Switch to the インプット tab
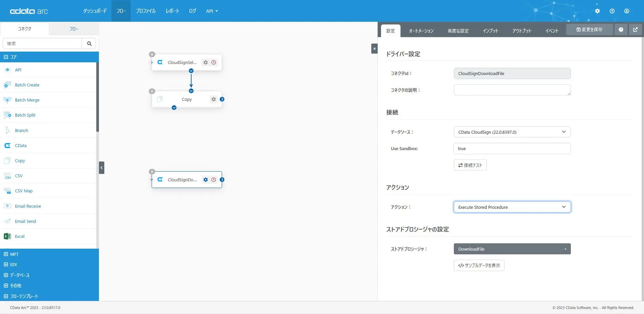The height and width of the screenshot is (314, 644). (x=490, y=31)
